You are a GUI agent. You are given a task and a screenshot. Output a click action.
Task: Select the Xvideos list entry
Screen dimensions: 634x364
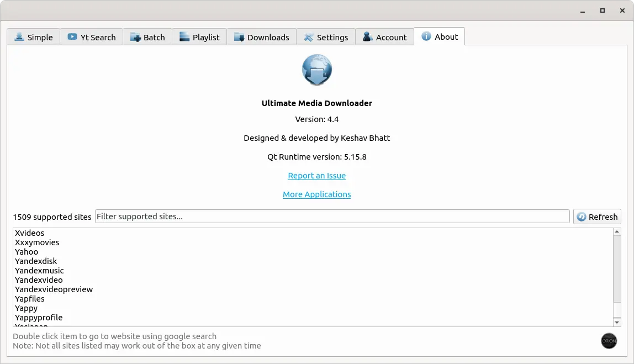tap(30, 233)
